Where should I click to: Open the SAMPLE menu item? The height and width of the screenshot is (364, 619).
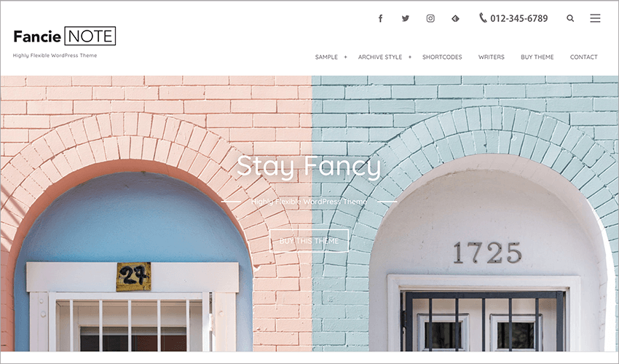tap(326, 57)
